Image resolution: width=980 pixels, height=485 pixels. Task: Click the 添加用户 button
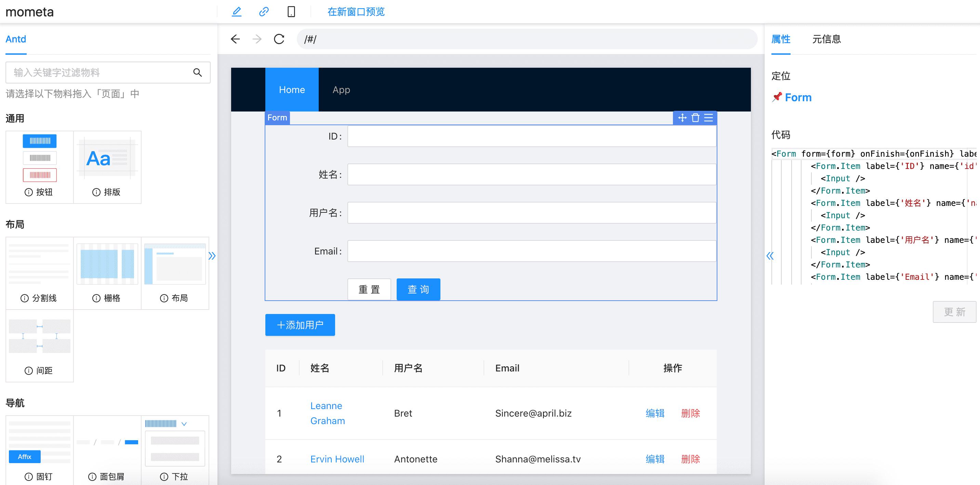pos(300,325)
